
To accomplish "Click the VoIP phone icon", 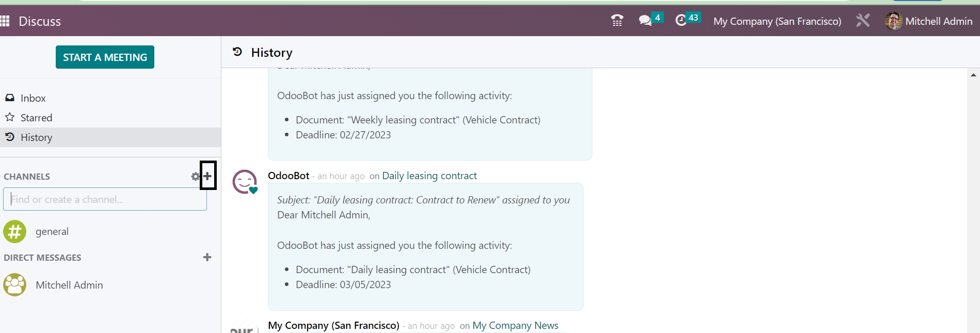I will point(617,21).
